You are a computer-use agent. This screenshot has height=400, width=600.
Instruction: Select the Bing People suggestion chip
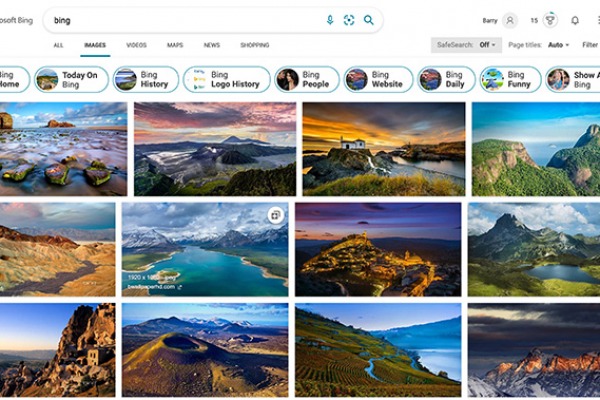[307, 80]
